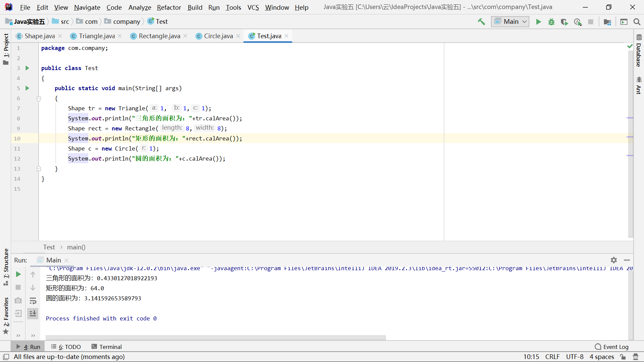Change file encoding UTF-8

(x=575, y=357)
